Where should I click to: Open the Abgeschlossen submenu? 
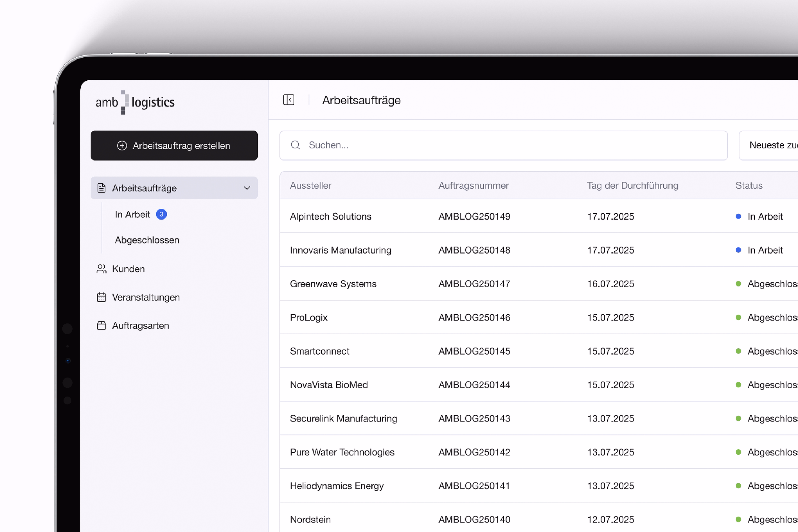coord(147,240)
